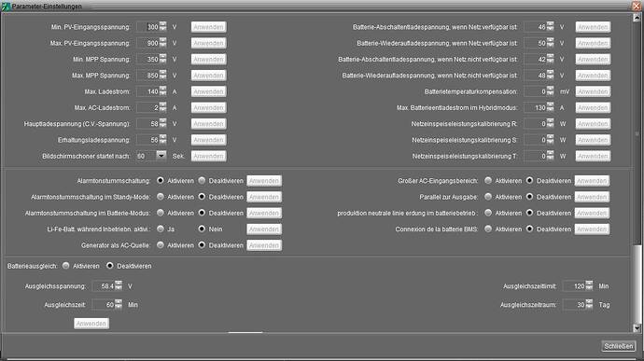Choose Aktivieren for Alarmtonstummschaltung im Standy-Mode

tap(161, 197)
